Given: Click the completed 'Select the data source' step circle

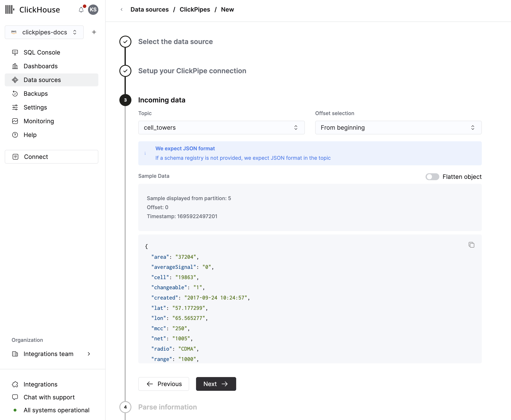Looking at the screenshot, I should click(125, 42).
